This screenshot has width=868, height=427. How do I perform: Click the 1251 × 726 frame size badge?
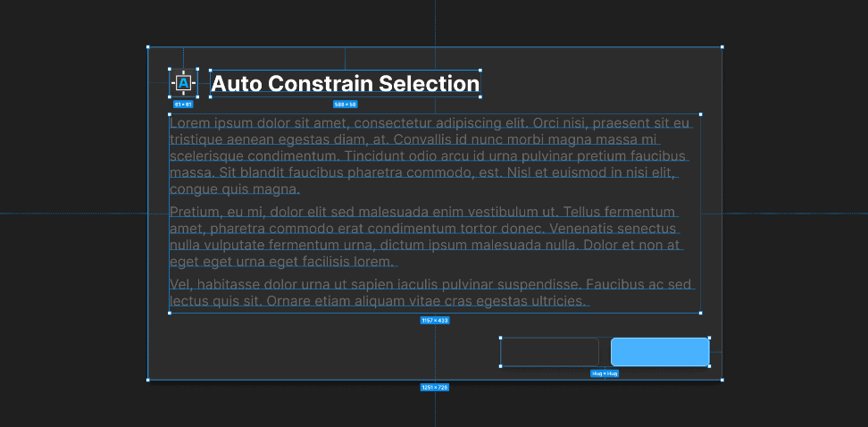click(x=435, y=387)
